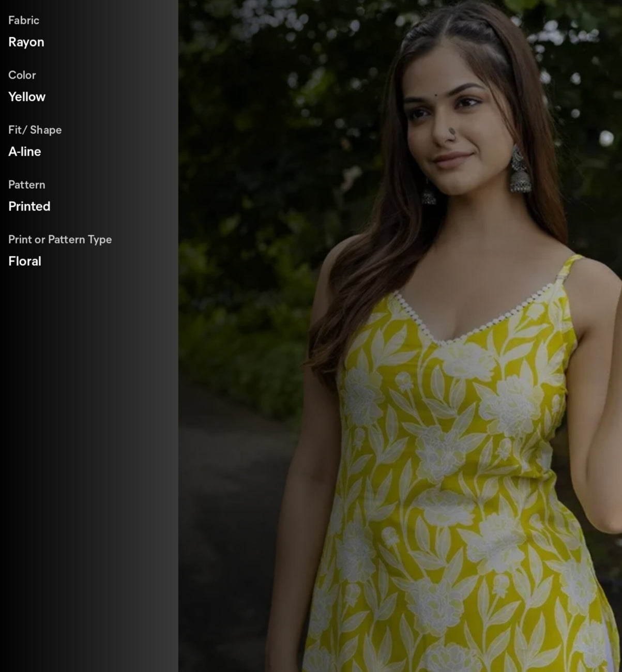
Task: Select the 'Floral' print type value
Action: (25, 261)
